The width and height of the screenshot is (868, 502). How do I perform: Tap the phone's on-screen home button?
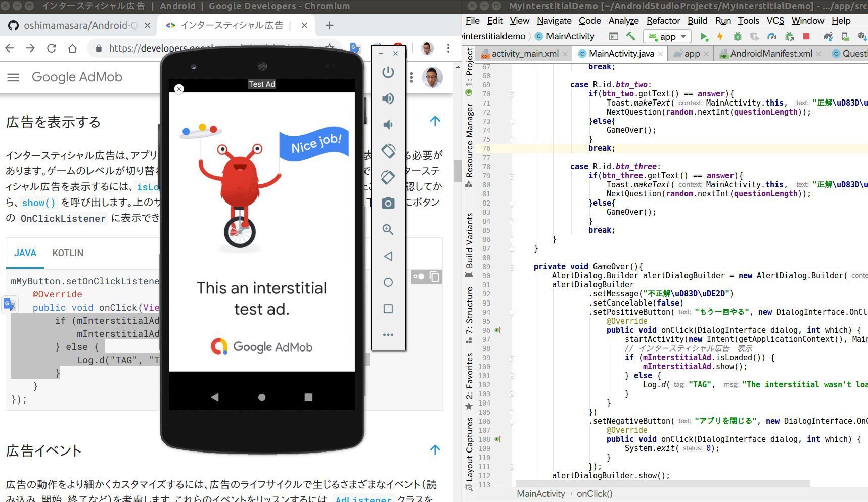click(x=262, y=397)
